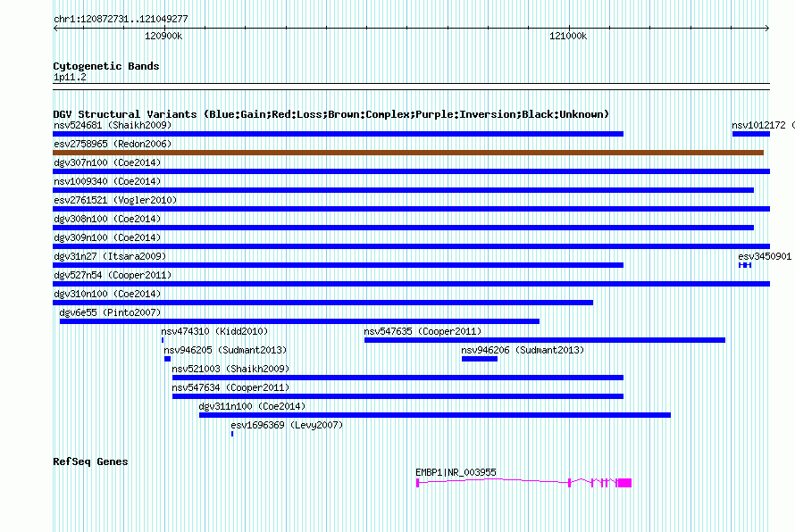Image resolution: width=795 pixels, height=532 pixels.
Task: Click the 121000k ruler tick label
Action: tap(568, 36)
